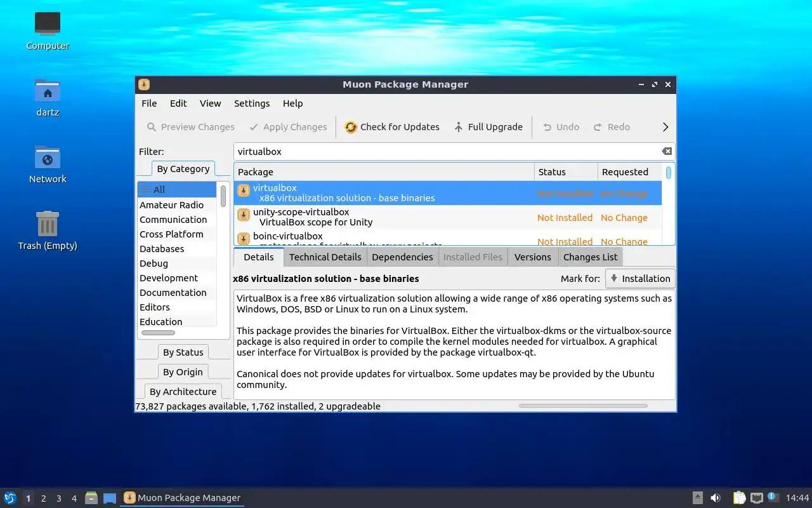The width and height of the screenshot is (812, 508).
Task: Switch to workspace 4
Action: pyautogui.click(x=74, y=498)
